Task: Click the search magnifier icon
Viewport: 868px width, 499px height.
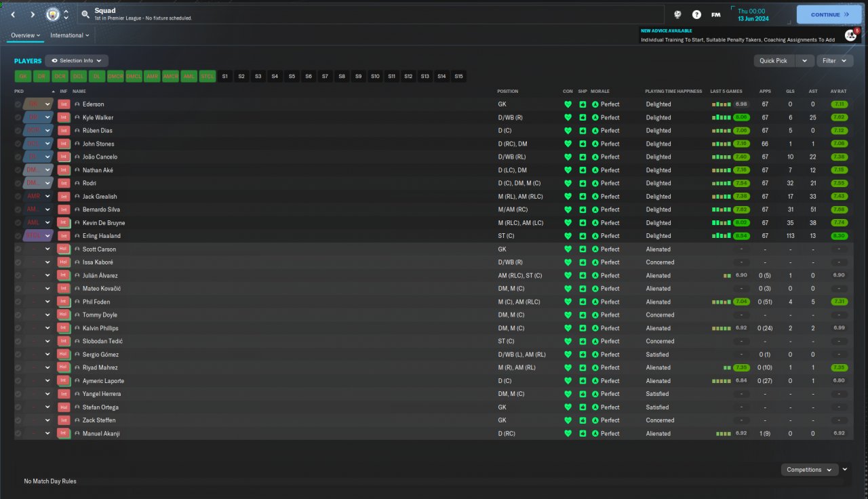Action: 85,14
